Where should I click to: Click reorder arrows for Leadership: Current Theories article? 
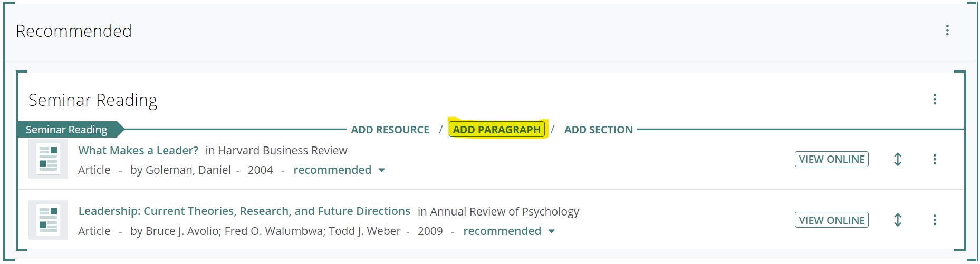coord(898,220)
